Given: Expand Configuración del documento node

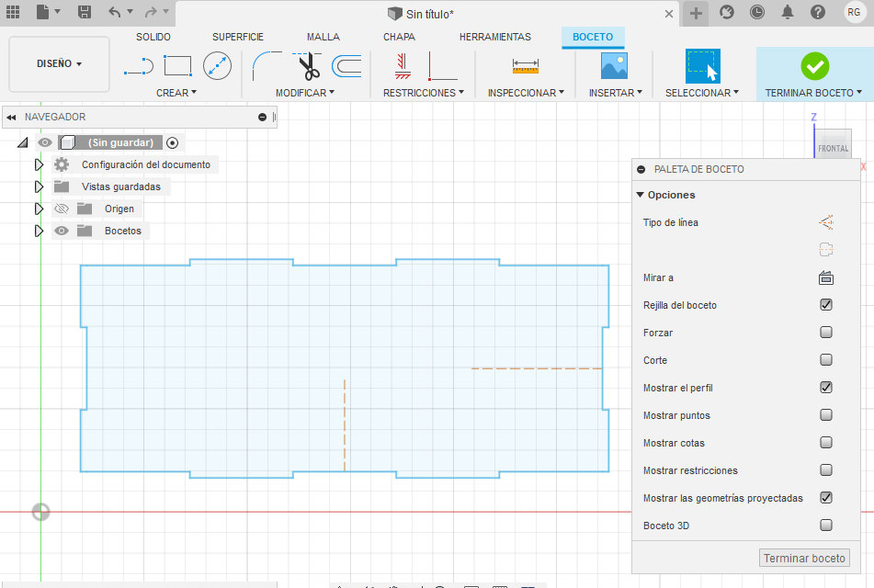Looking at the screenshot, I should click(x=39, y=164).
